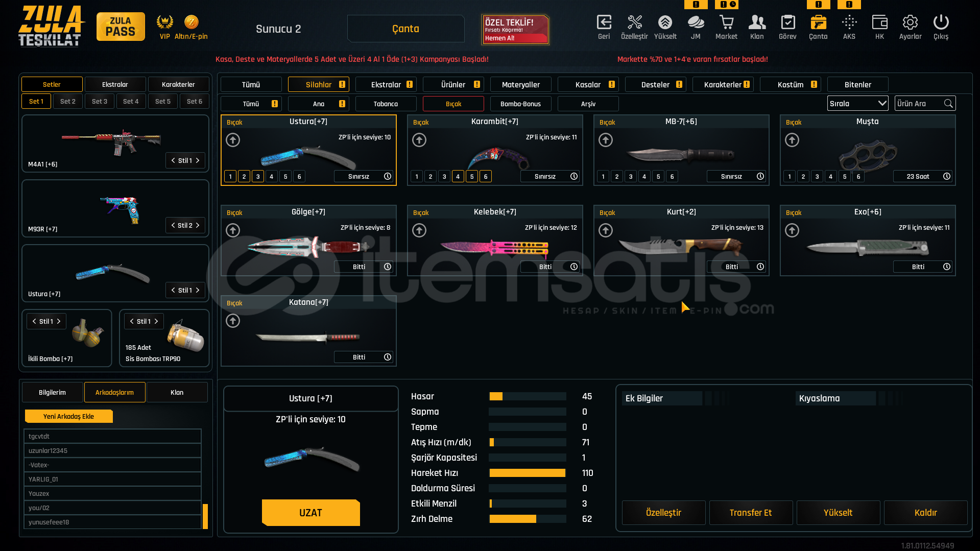Click the upgrade arrow on Karambit[+7] card

pos(419,140)
